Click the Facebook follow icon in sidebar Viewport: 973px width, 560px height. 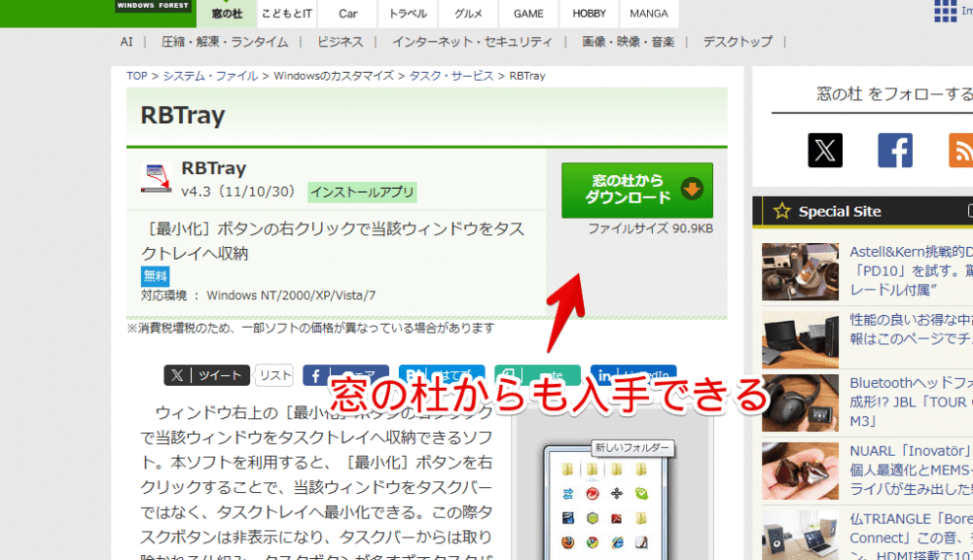(x=894, y=151)
